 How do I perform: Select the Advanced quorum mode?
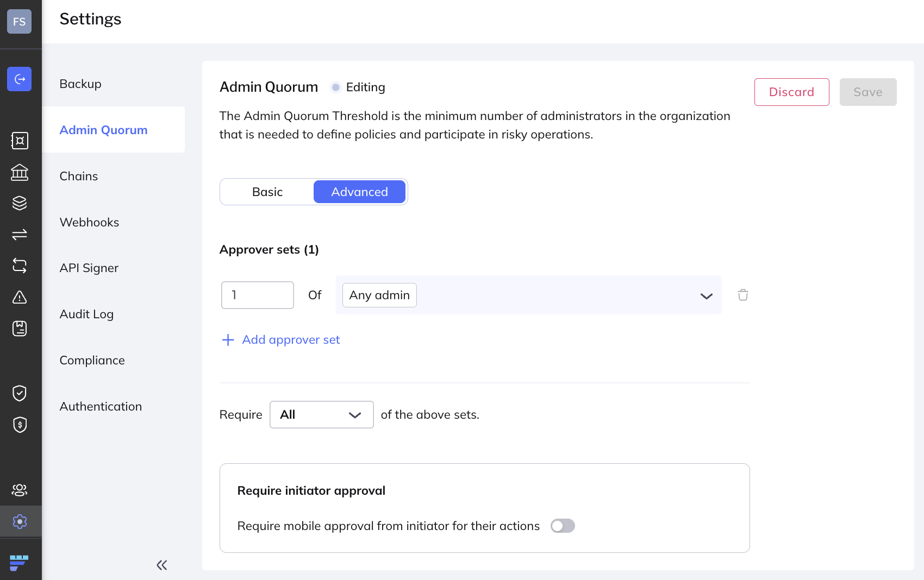pyautogui.click(x=359, y=192)
